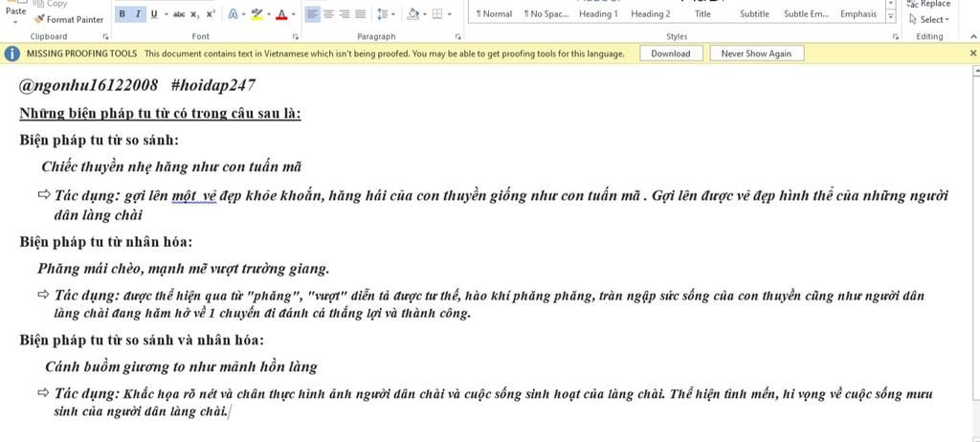980x442 pixels.
Task: Open highlight color dropdown arrow
Action: pyautogui.click(x=269, y=13)
